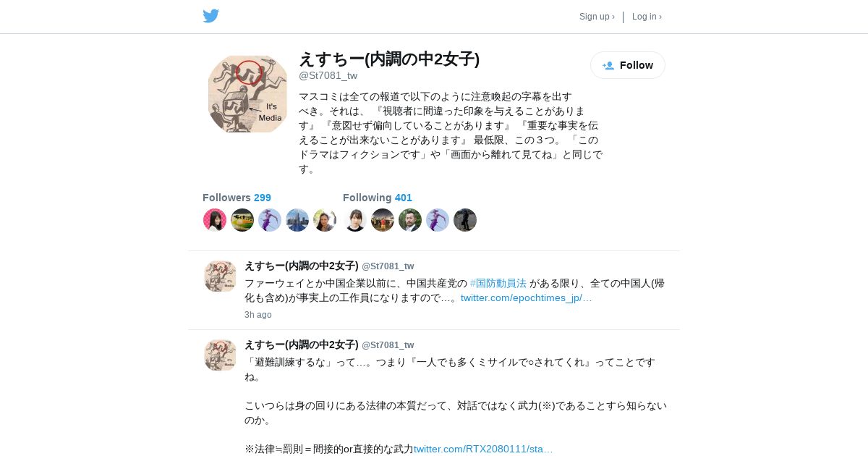Image resolution: width=868 pixels, height=456 pixels.
Task: Click the Twitter bird logo
Action: pos(210,16)
